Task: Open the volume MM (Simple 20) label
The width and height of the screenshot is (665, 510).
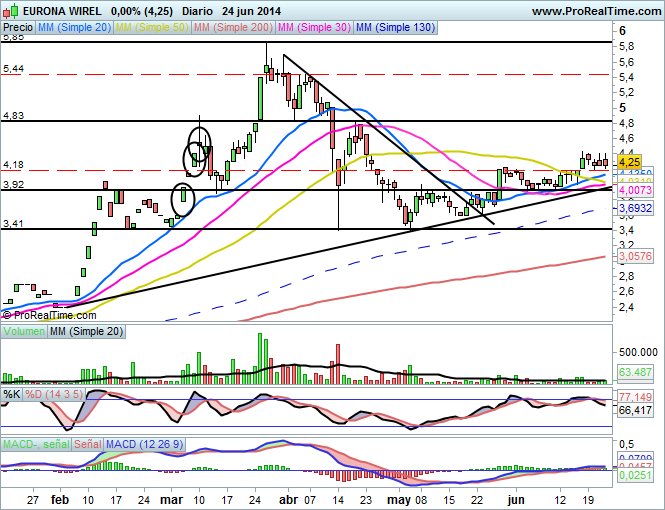Action: point(86,331)
